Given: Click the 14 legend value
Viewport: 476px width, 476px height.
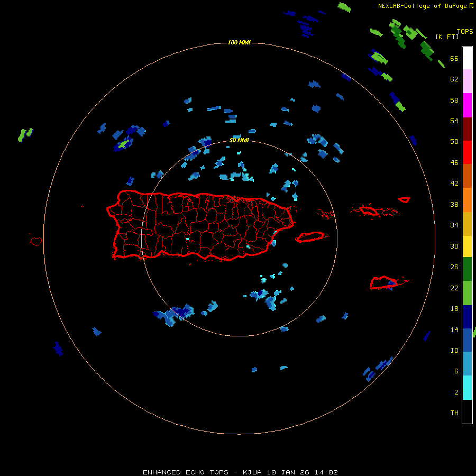Looking at the screenshot, I should click(x=454, y=329).
